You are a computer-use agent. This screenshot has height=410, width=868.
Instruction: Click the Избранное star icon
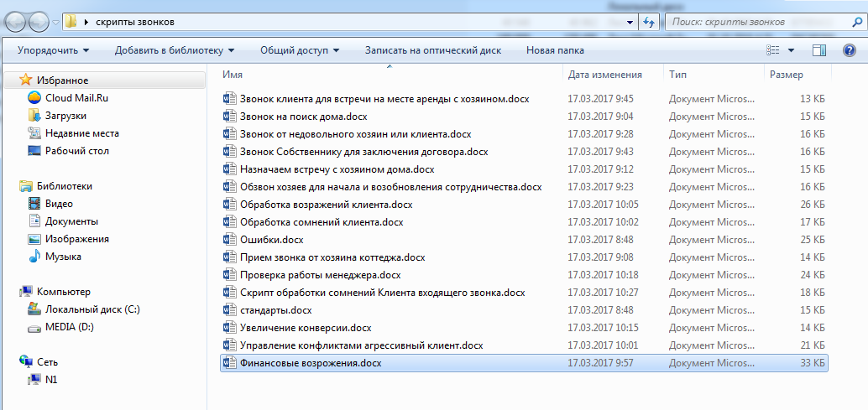point(25,80)
